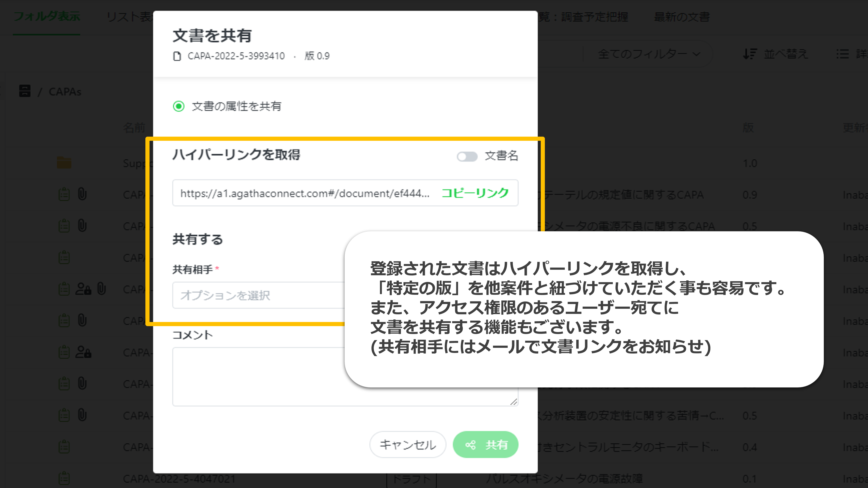Image resolution: width=868 pixels, height=488 pixels.
Task: Click clipboard icon in row under first 0.5 row
Action: coord(64,257)
